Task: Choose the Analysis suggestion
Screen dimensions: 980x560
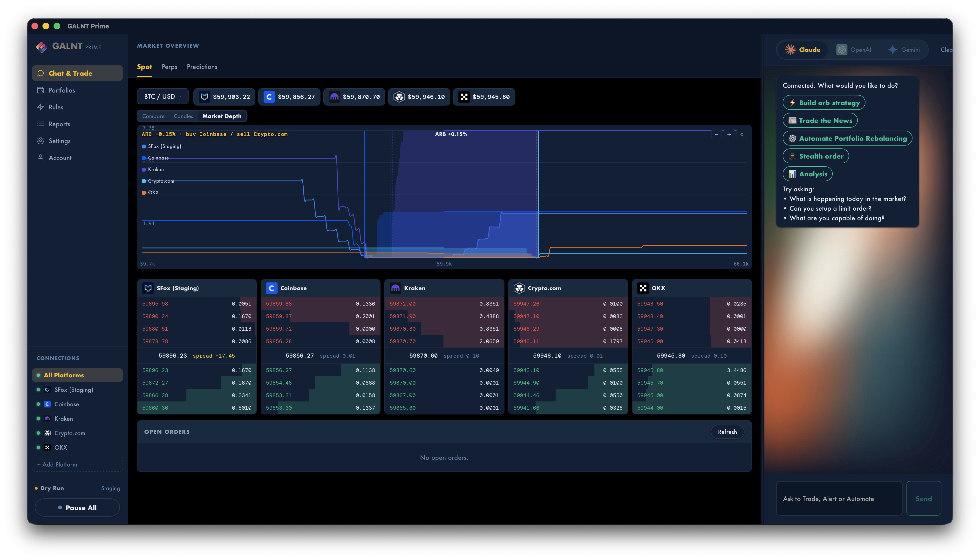Action: 808,174
